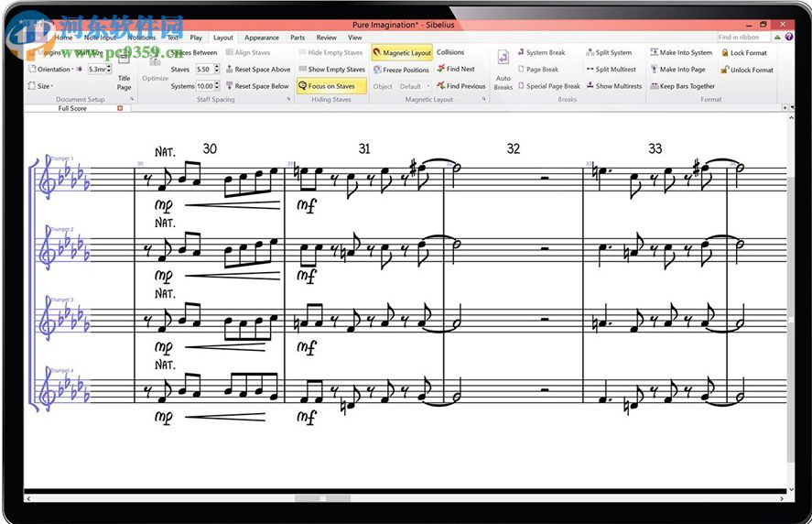Viewport: 812px width, 524px height.
Task: Click Freeze Positions
Action: point(401,70)
